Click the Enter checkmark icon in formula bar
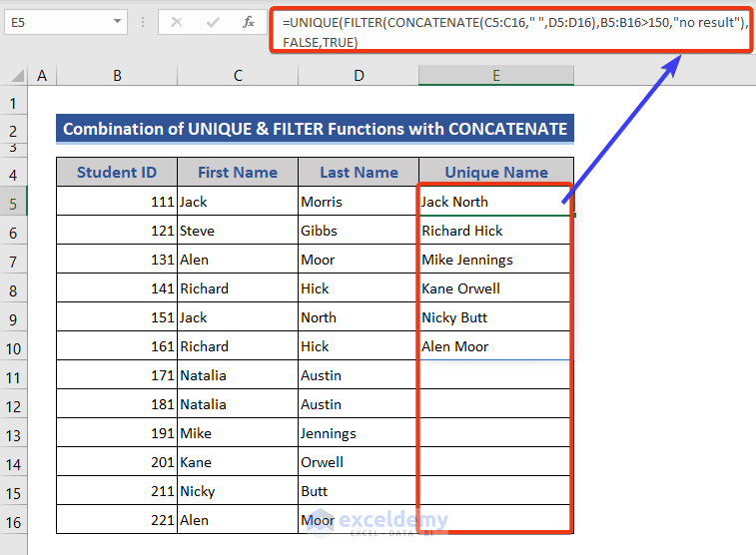The height and width of the screenshot is (555, 756). tap(212, 22)
